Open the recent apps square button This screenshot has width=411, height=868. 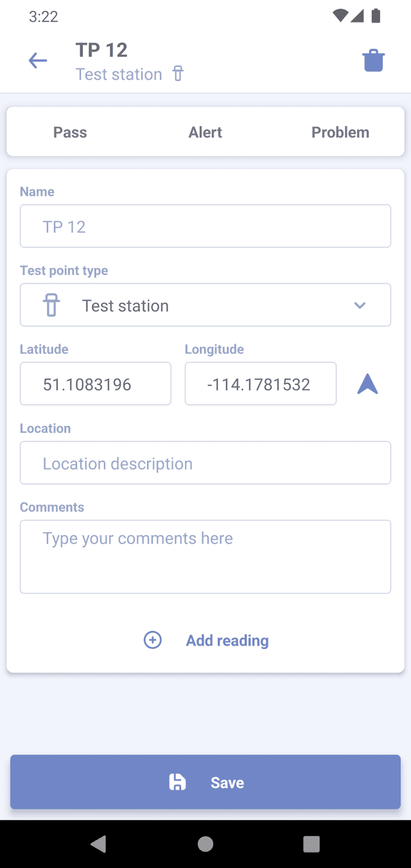click(311, 844)
